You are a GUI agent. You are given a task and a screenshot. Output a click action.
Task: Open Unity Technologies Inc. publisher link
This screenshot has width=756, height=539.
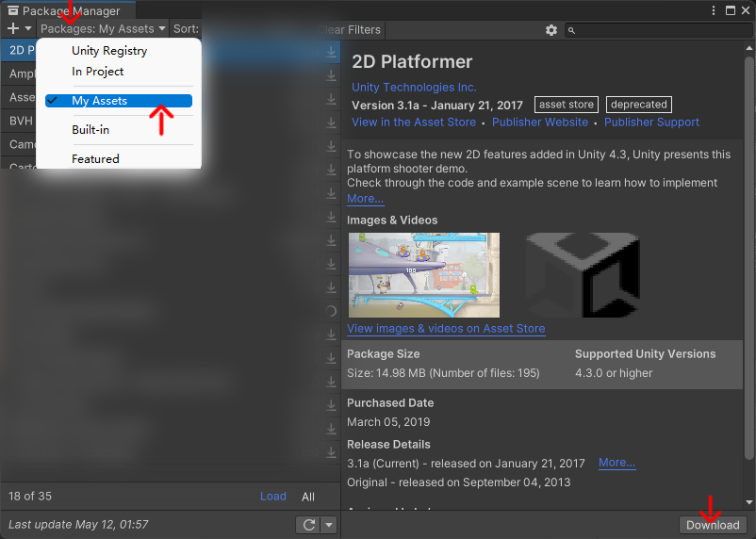414,88
